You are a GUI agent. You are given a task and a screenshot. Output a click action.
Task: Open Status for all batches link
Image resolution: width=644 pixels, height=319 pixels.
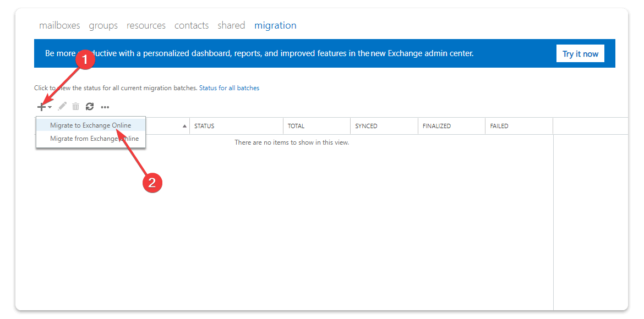(229, 88)
